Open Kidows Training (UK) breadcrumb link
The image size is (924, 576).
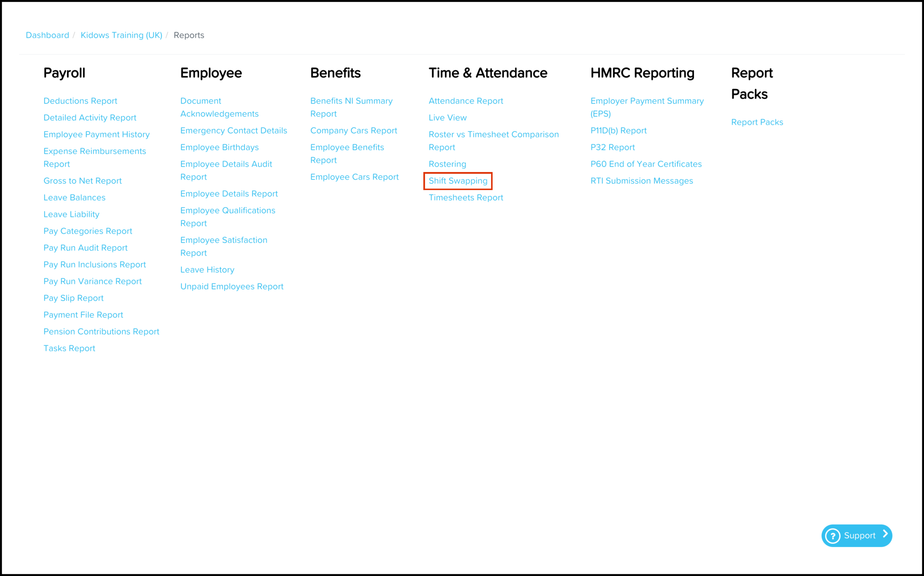point(121,35)
